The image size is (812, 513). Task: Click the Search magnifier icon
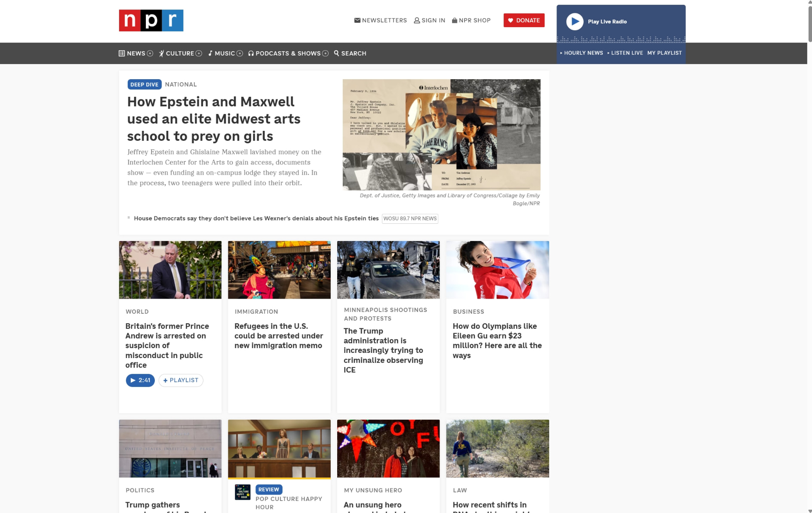click(336, 53)
